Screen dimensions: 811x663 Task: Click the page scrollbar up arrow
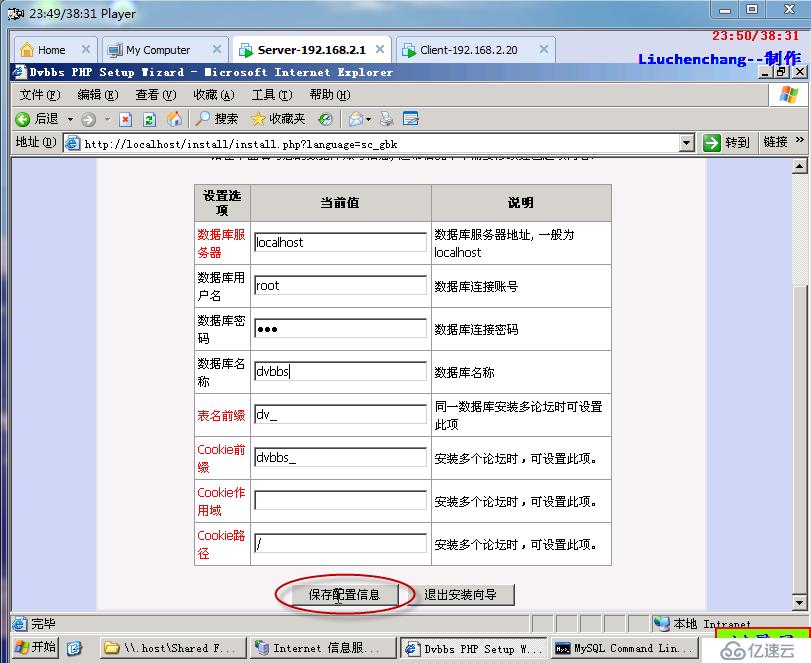coord(800,167)
